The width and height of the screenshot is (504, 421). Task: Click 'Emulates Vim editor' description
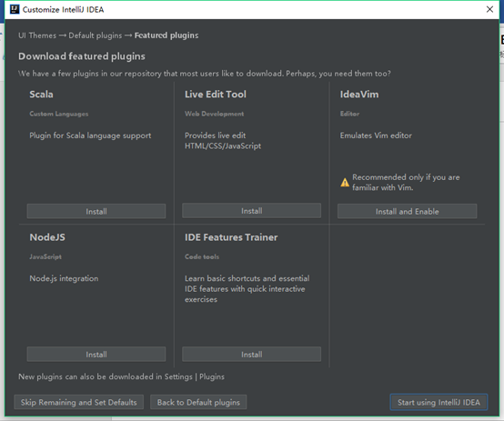point(376,135)
